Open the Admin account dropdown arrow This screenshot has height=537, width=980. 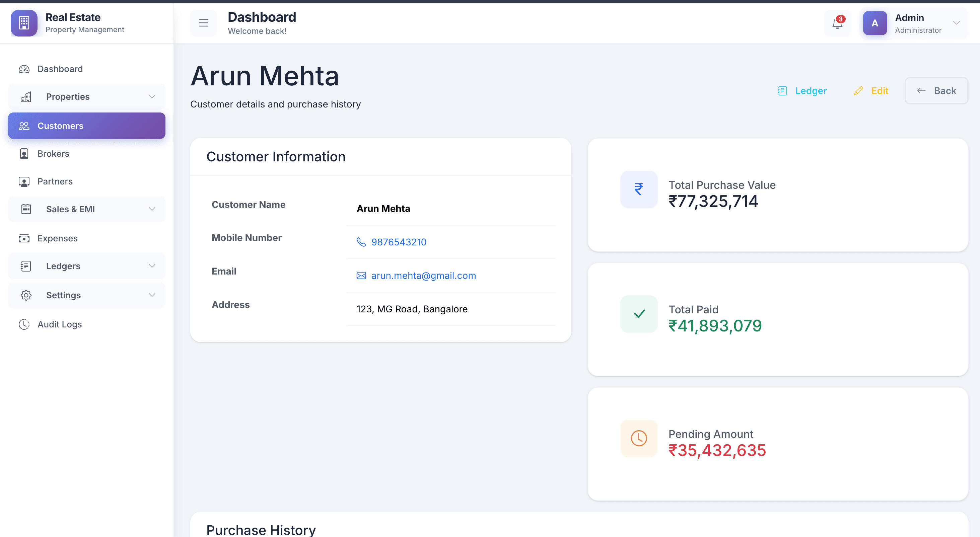click(956, 23)
